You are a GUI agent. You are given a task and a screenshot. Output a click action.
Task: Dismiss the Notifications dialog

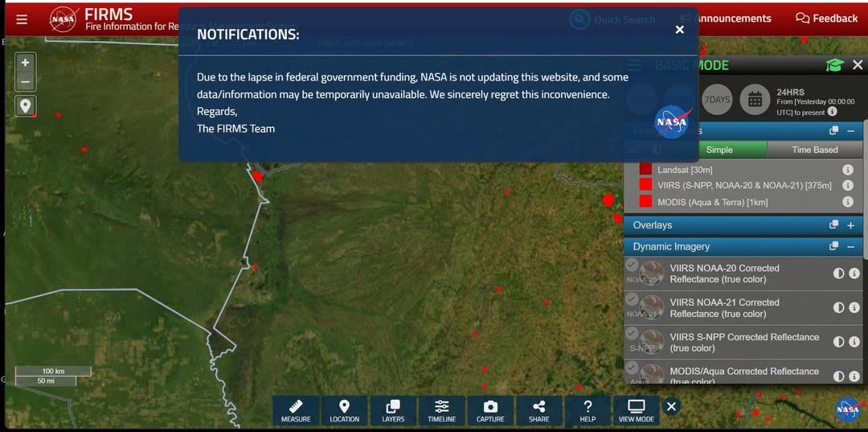tap(679, 30)
